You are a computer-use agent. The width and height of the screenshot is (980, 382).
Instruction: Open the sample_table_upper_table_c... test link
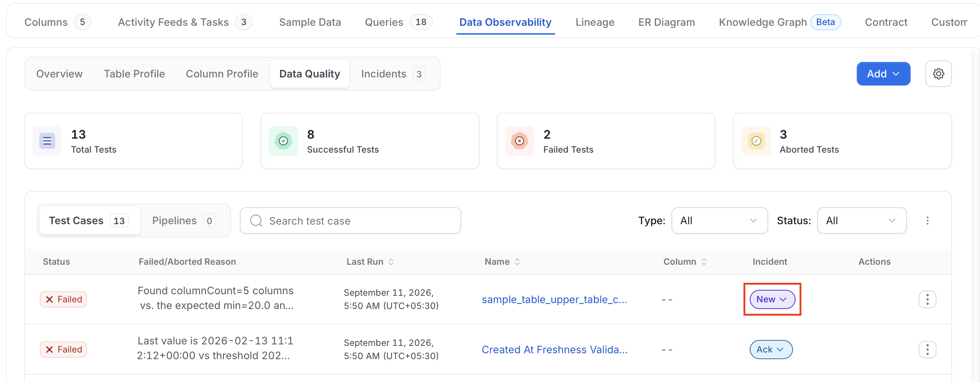[554, 299]
